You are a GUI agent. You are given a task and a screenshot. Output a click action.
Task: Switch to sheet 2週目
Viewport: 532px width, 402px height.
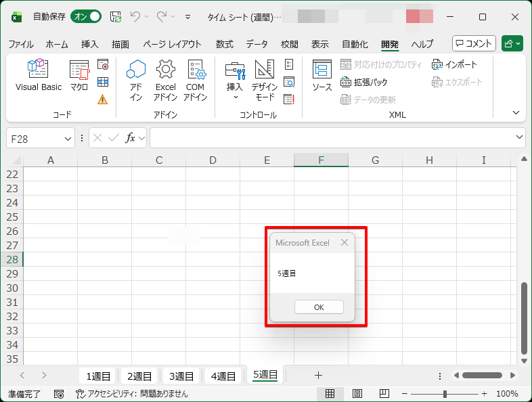pyautogui.click(x=139, y=376)
